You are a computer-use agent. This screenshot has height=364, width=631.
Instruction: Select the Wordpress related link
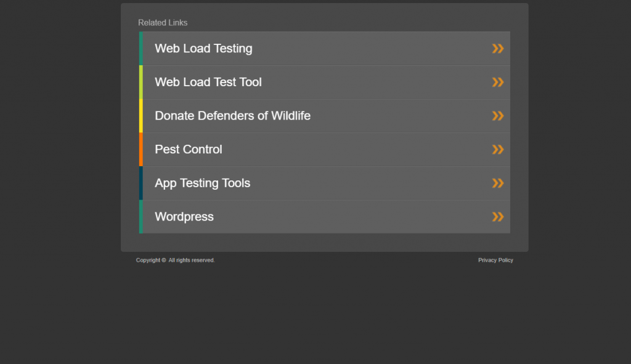(184, 216)
